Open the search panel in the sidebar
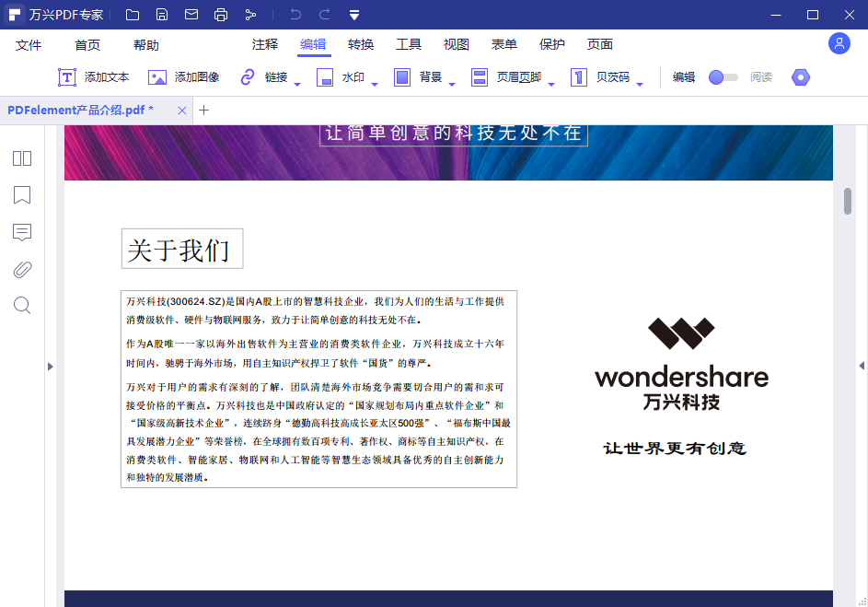The width and height of the screenshot is (868, 607). [21, 305]
